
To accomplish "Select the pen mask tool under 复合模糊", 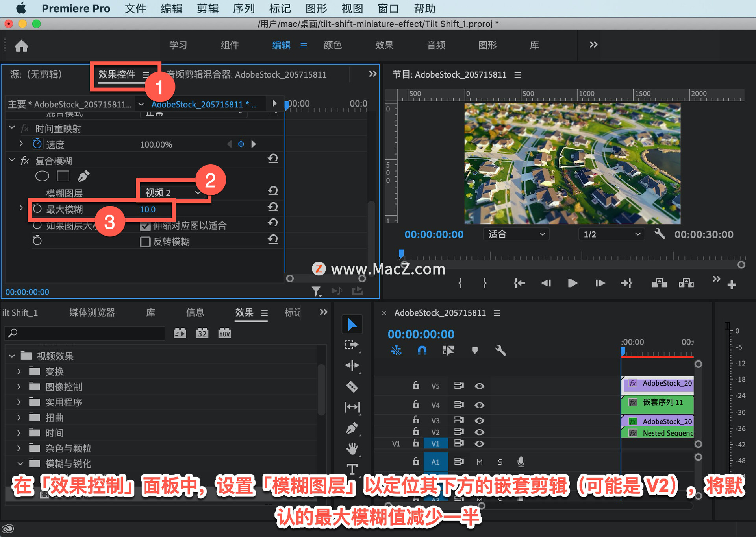I will 83,176.
